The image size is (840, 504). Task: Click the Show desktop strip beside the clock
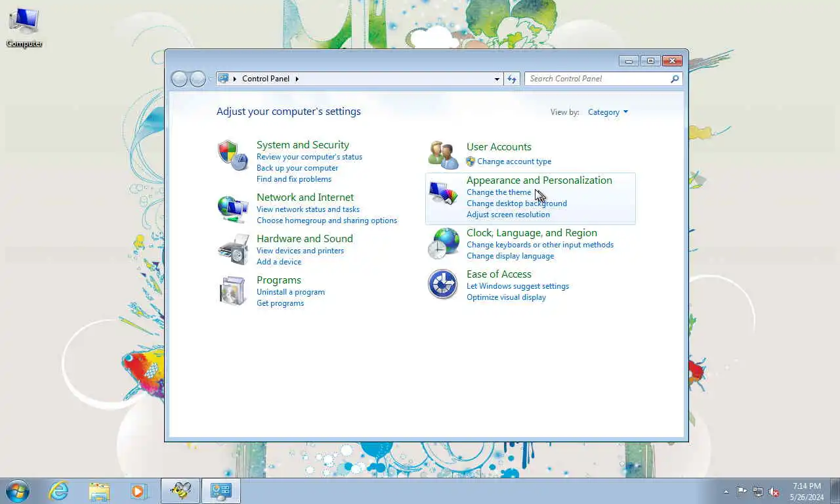point(835,491)
